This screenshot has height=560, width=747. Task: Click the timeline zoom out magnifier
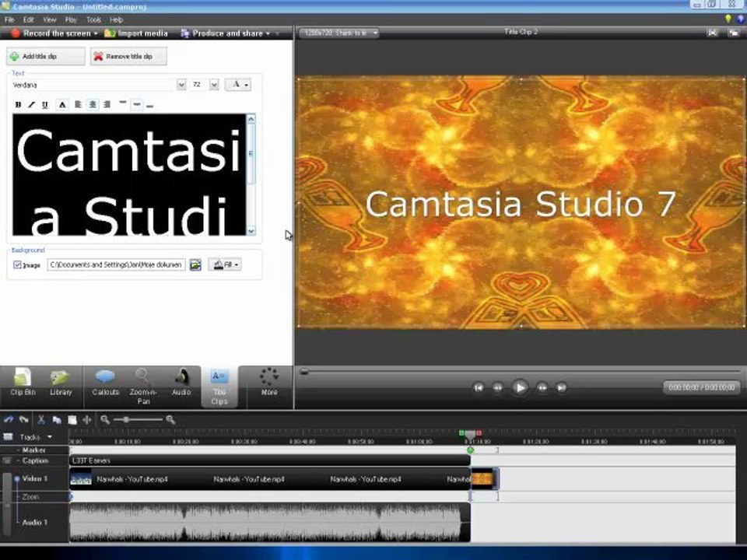click(x=105, y=419)
